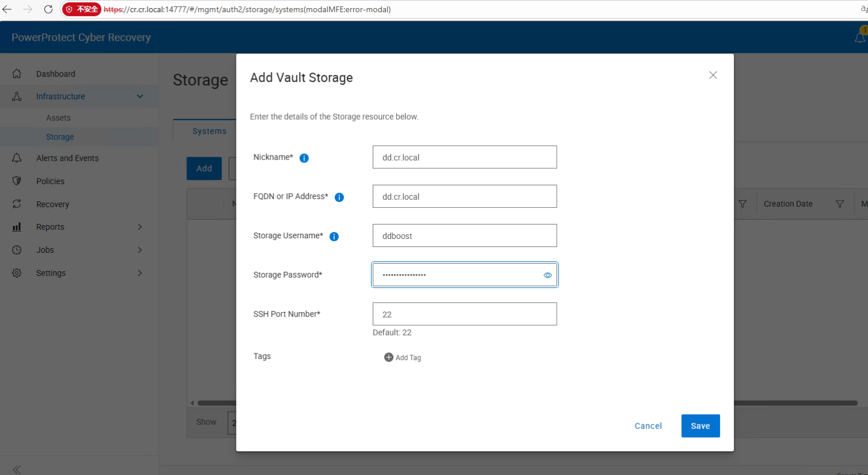Collapse the Infrastructure menu chevron

click(x=140, y=96)
